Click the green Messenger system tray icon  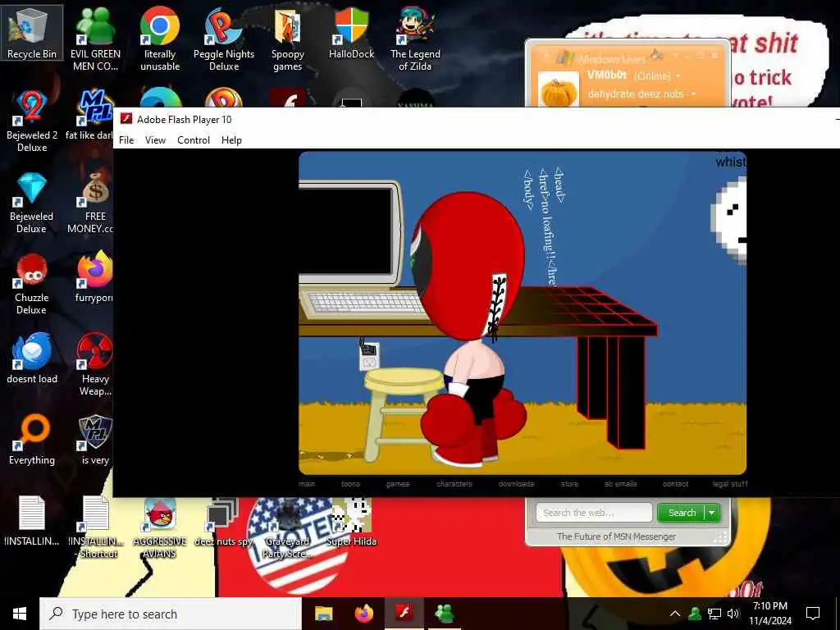tap(695, 614)
